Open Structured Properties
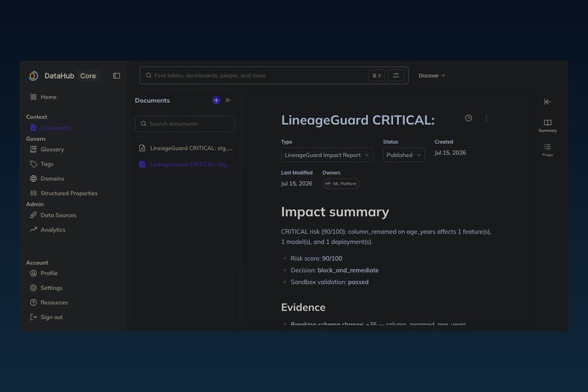Viewport: 588px width, 392px height. [69, 193]
